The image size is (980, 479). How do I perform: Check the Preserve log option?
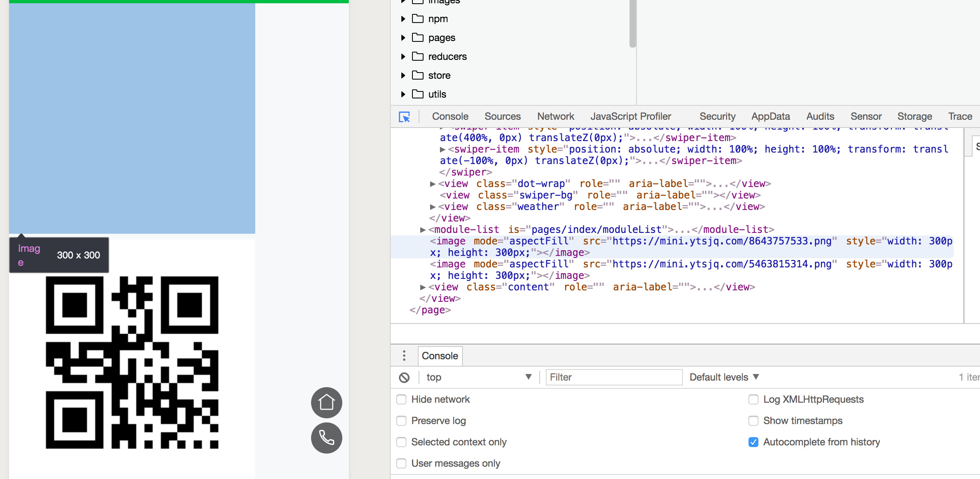click(x=401, y=421)
